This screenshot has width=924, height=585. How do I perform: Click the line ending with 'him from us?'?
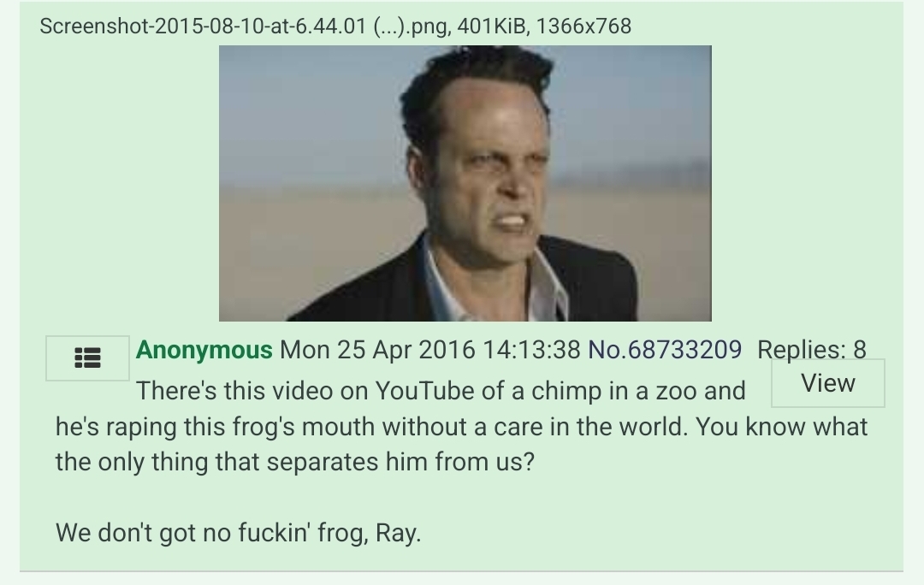pyautogui.click(x=294, y=461)
